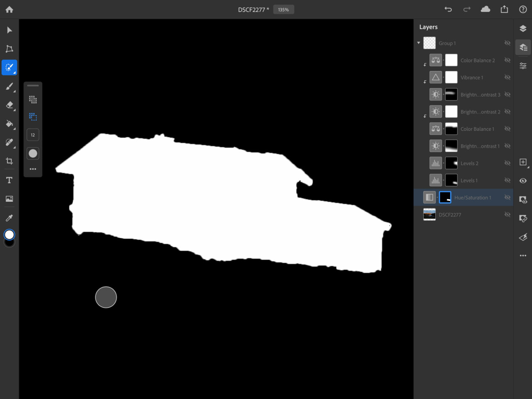Select the Healing Brush tool

9,142
